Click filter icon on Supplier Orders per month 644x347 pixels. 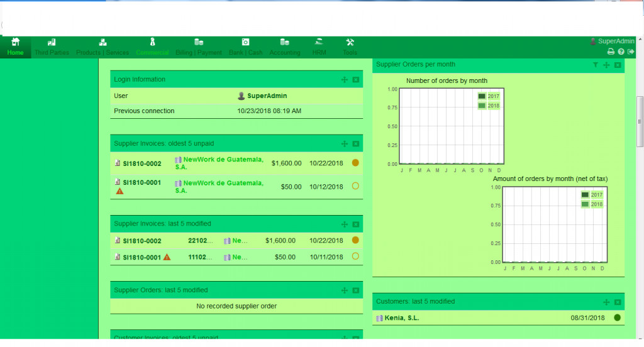point(596,65)
